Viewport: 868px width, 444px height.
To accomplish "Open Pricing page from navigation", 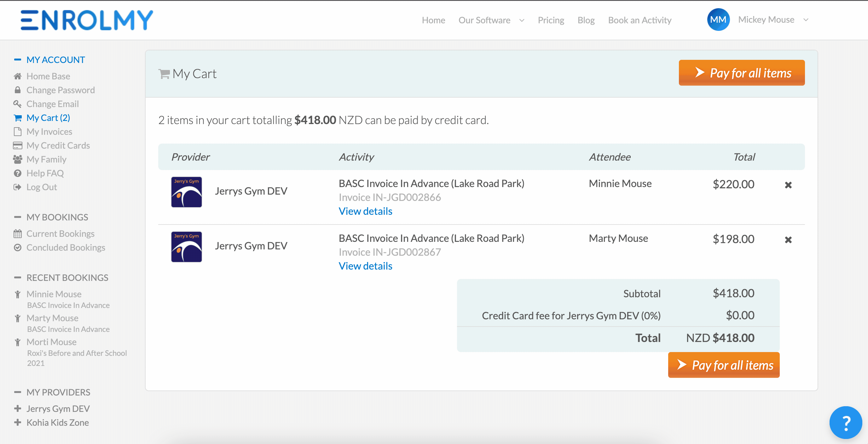I will [551, 20].
